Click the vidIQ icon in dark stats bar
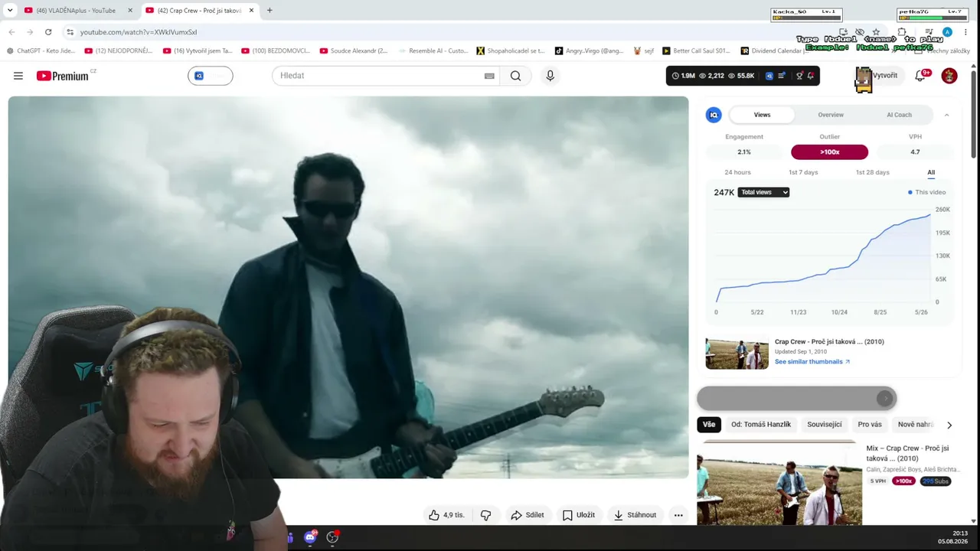 click(769, 76)
